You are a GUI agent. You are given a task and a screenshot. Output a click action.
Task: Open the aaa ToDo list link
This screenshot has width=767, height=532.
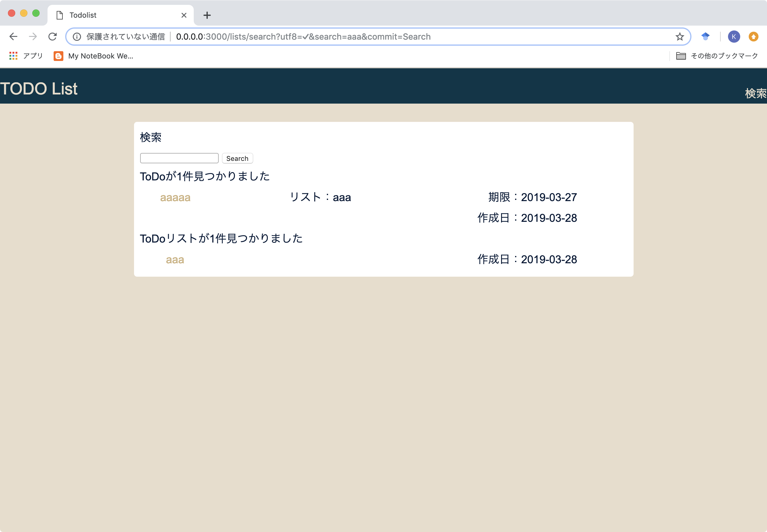click(x=175, y=260)
